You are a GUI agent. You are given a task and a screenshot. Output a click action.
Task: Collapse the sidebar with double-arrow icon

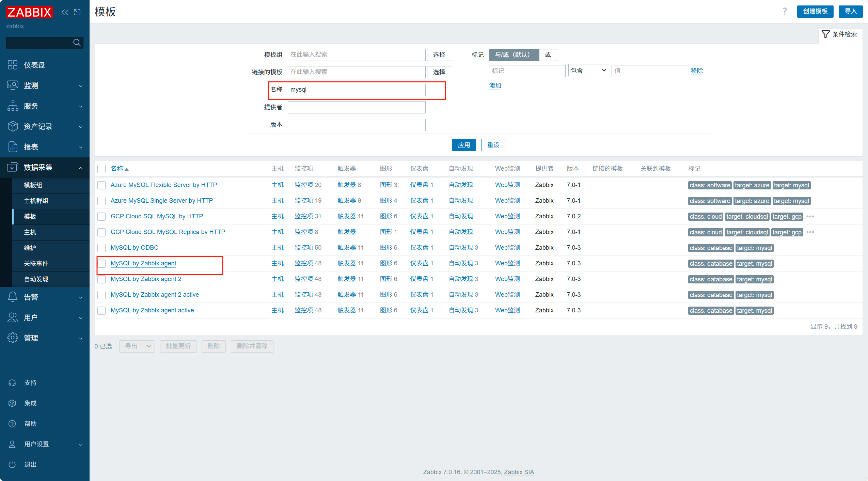pos(65,12)
